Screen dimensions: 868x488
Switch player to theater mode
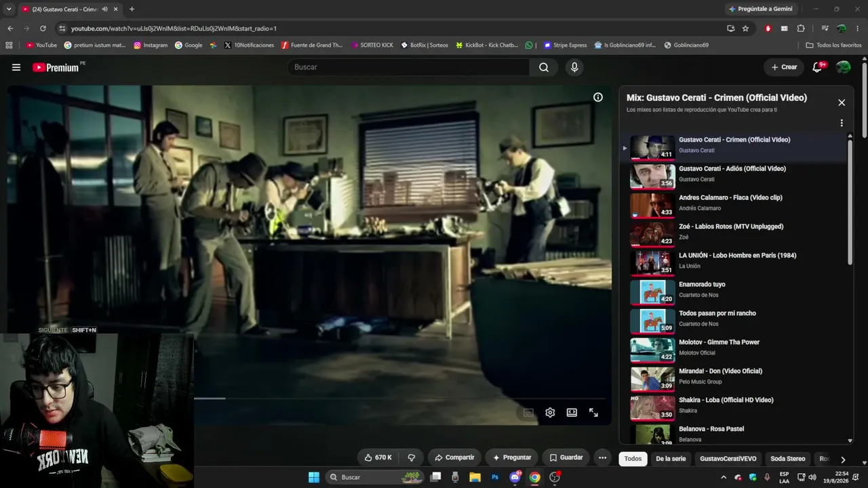tap(572, 412)
